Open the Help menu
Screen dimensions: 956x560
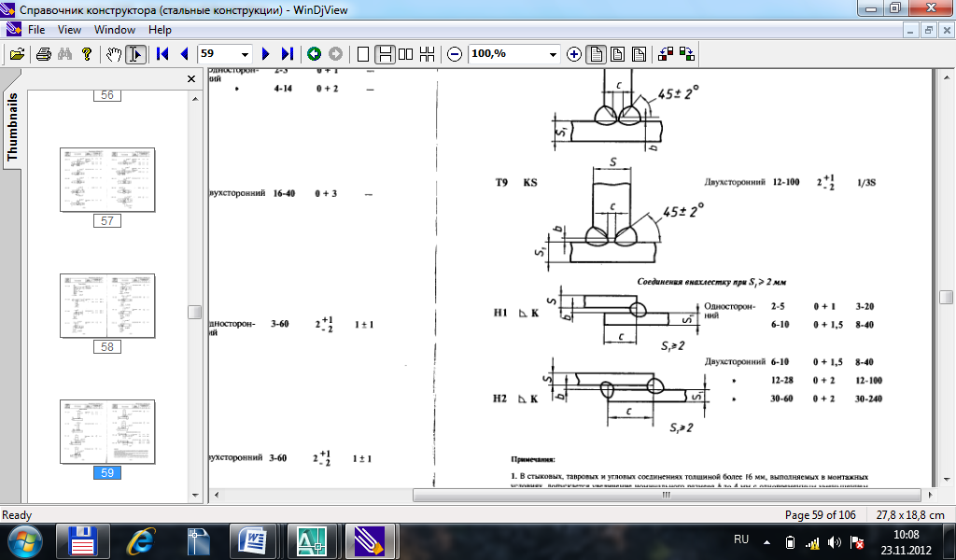click(x=160, y=29)
